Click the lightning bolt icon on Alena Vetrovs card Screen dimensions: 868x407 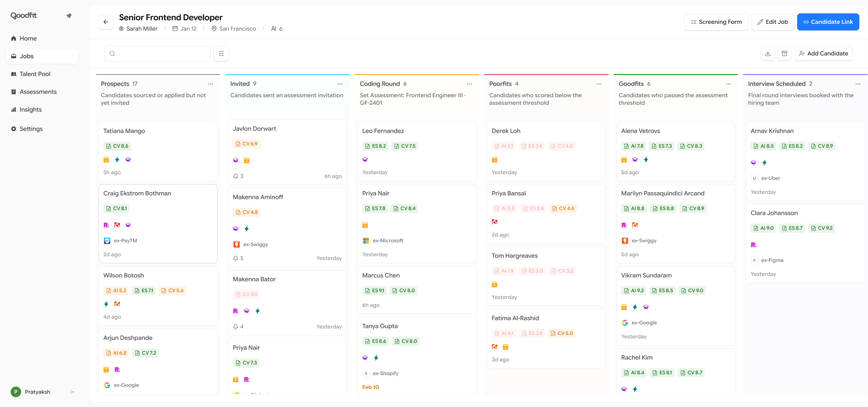[x=646, y=160]
